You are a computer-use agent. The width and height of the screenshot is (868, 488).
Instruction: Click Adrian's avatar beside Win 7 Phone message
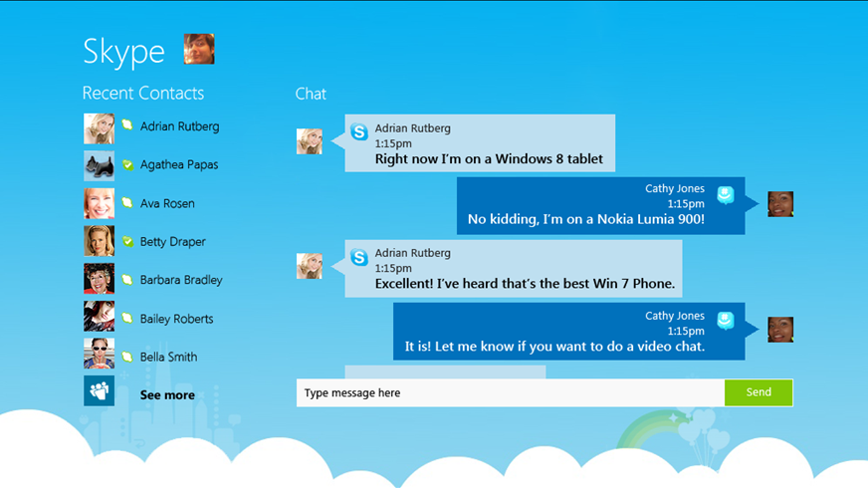point(310,266)
